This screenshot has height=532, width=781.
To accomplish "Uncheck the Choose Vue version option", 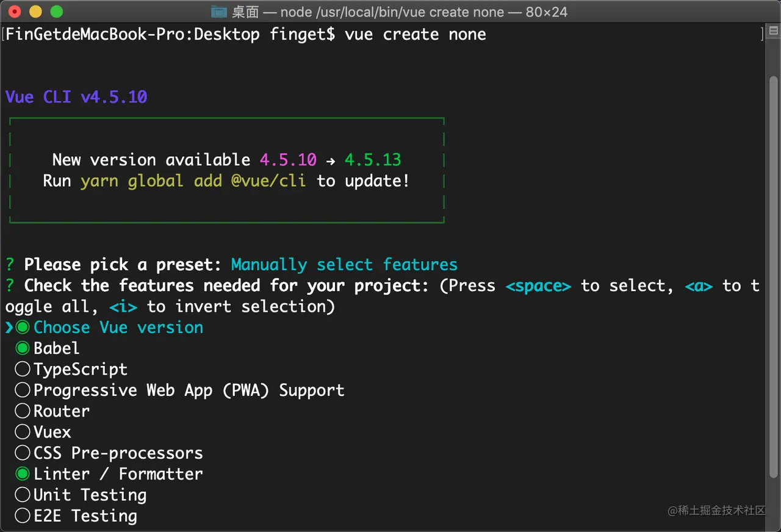I will (23, 328).
